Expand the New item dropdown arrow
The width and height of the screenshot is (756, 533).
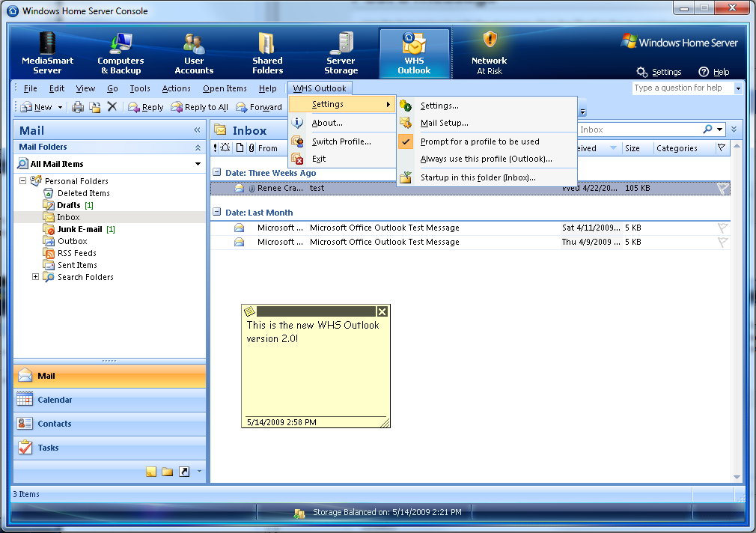[x=61, y=107]
